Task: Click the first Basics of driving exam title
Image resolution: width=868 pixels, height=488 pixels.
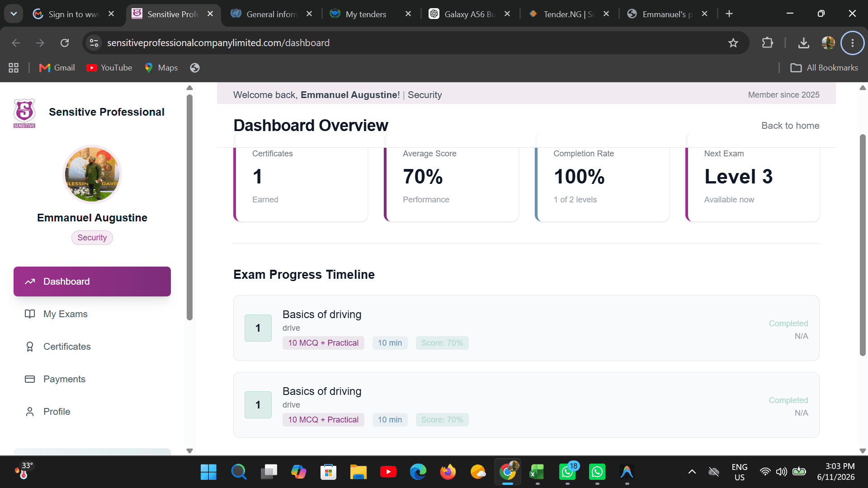Action: point(322,314)
